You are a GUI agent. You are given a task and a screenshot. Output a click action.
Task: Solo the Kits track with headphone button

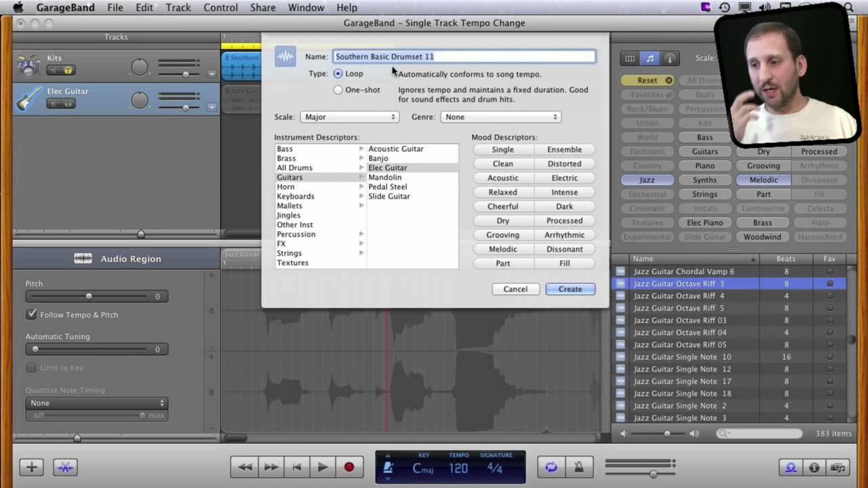click(x=67, y=70)
